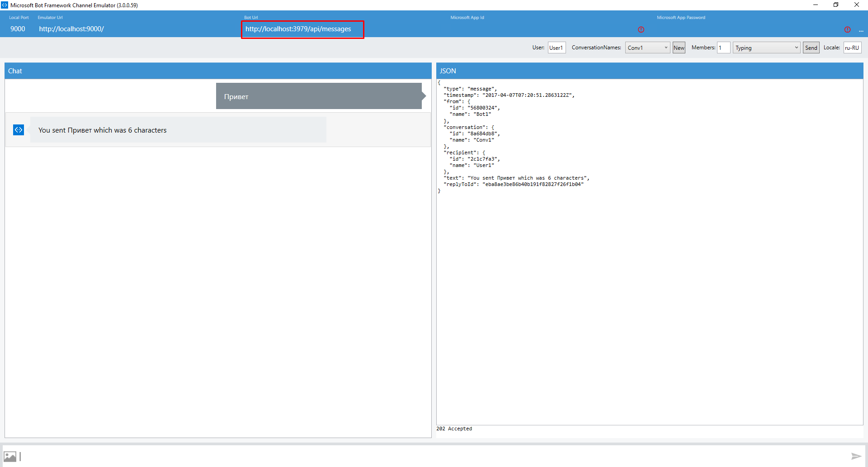Click the bot avatar icon in chat
Viewport: 868px width, 467px height.
[19, 130]
